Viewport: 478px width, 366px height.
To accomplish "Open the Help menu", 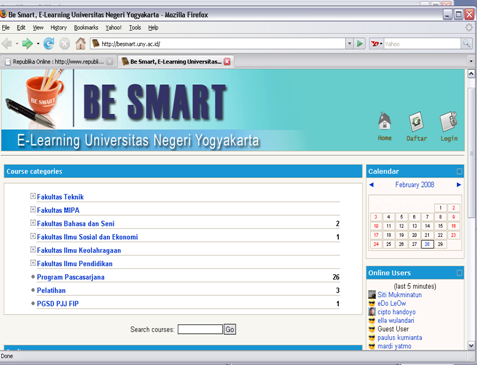I will pos(153,28).
